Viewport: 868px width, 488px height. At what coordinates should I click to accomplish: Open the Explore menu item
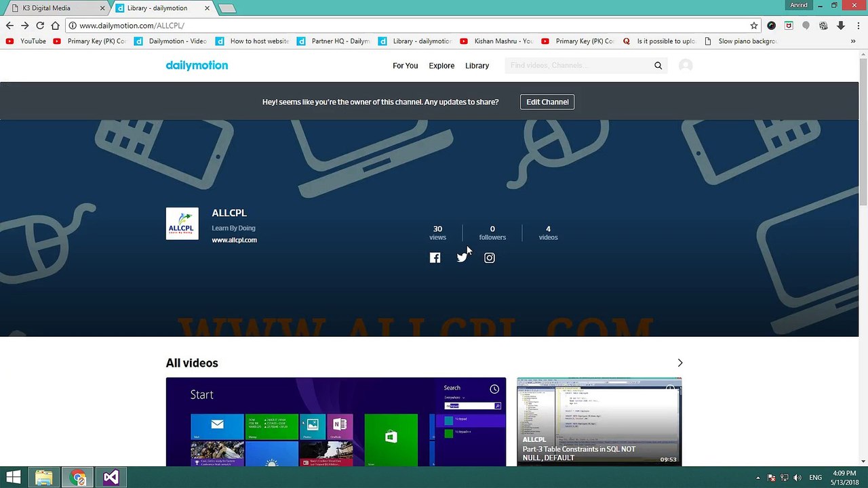(x=441, y=66)
